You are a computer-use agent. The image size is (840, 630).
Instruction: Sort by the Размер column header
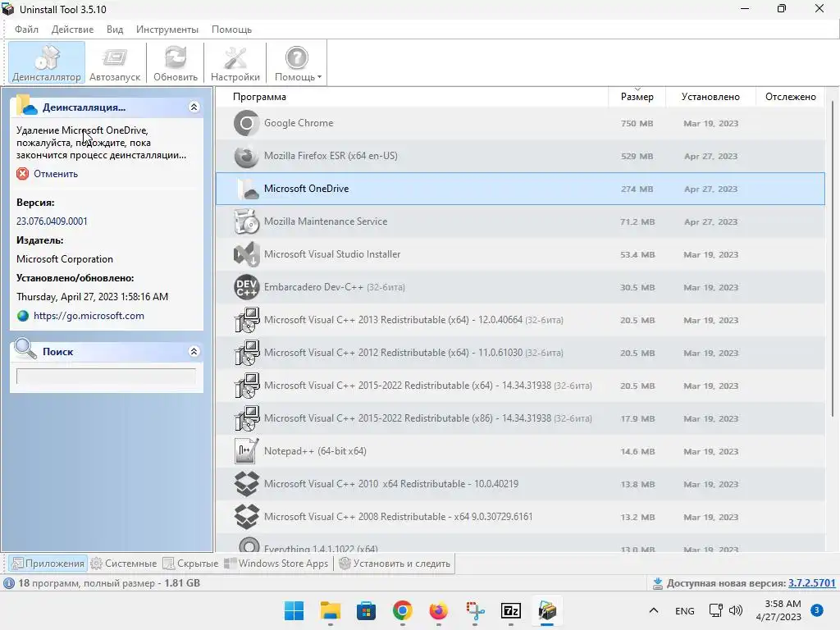pos(637,97)
